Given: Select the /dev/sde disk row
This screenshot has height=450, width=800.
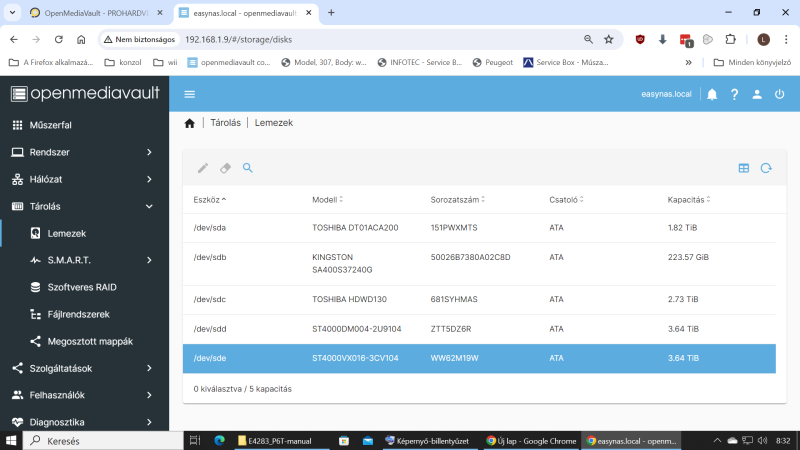Looking at the screenshot, I should pyautogui.click(x=479, y=358).
